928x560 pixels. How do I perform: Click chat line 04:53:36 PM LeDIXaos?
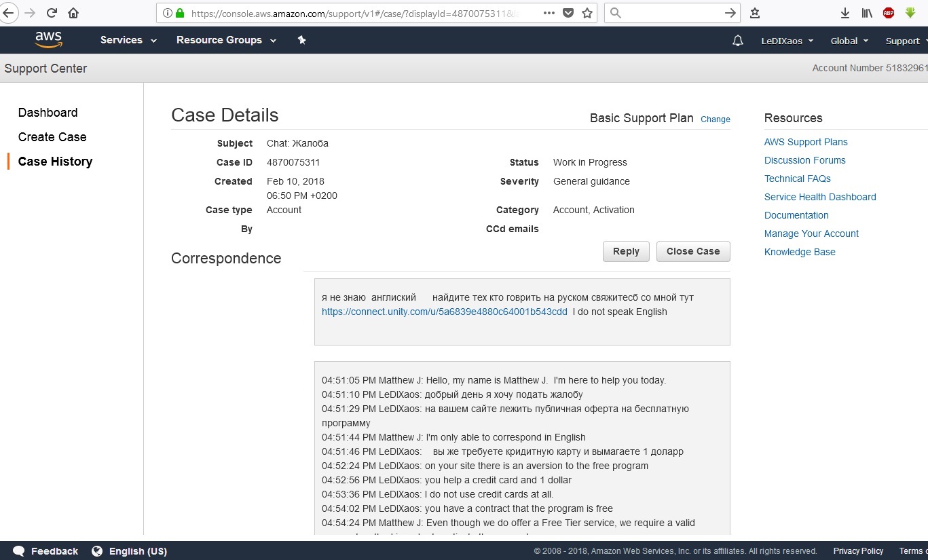pyautogui.click(x=437, y=494)
